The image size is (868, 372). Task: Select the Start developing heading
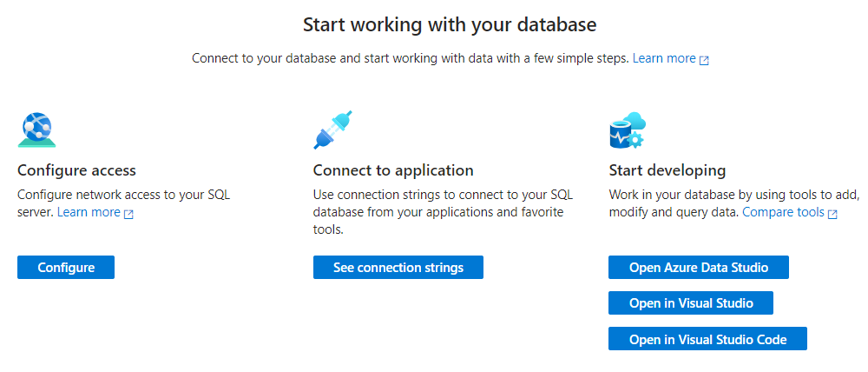click(667, 170)
